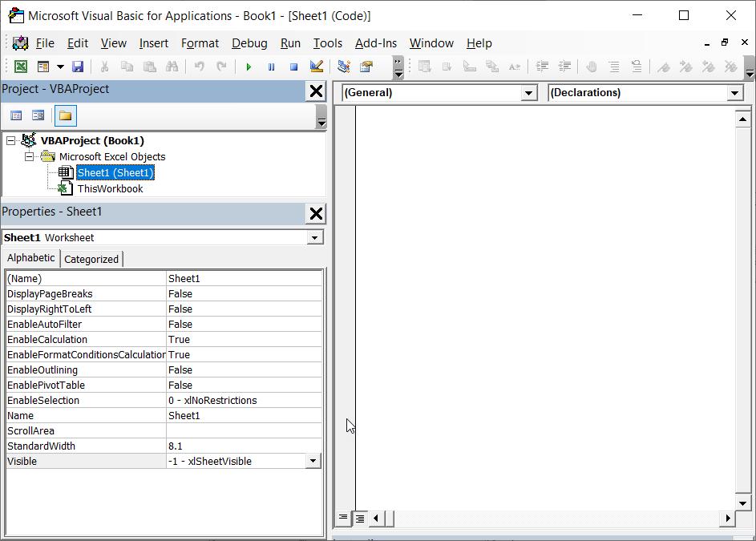
Task: Click the Break pause icon
Action: tap(271, 67)
